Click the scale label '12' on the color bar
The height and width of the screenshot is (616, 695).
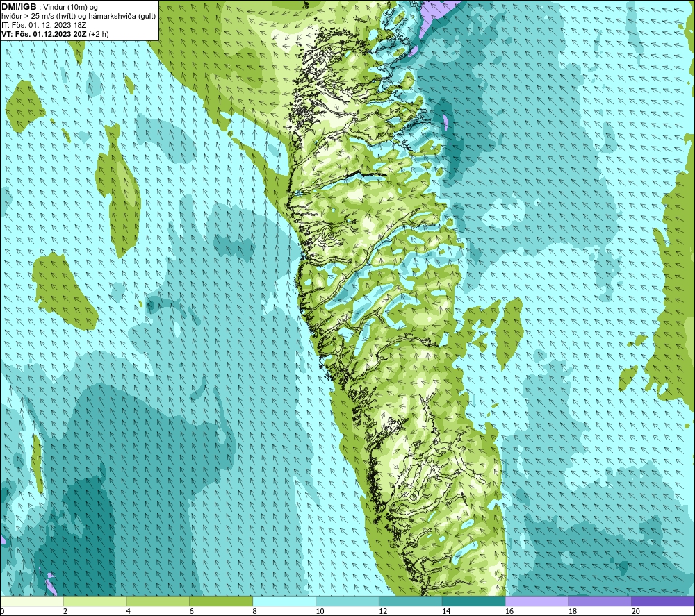click(x=383, y=612)
